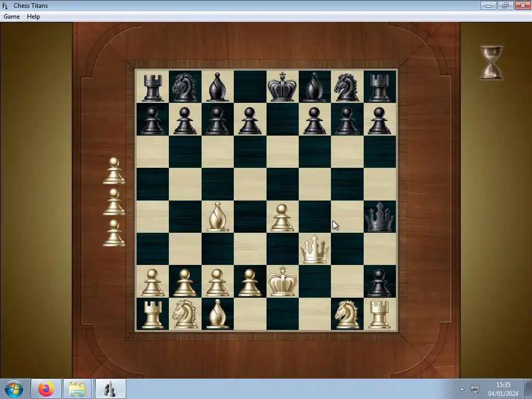The image size is (532, 399).
Task: Click the black queen on h4
Action: pyautogui.click(x=380, y=217)
